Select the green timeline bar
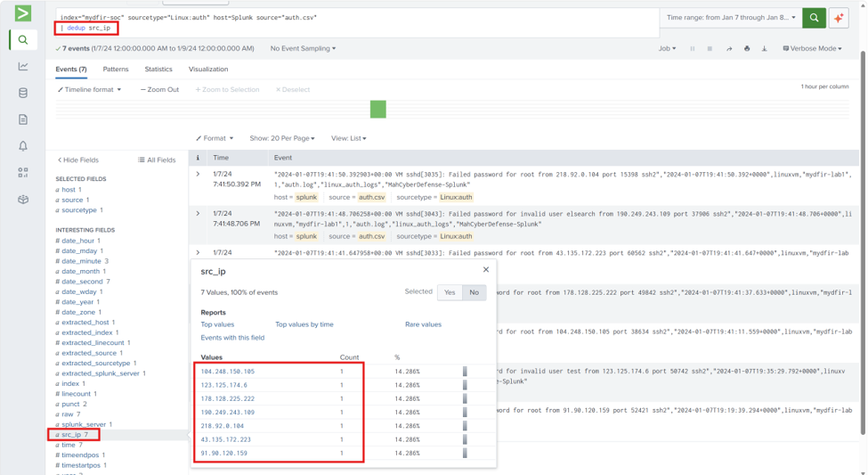868x475 pixels. tap(378, 110)
